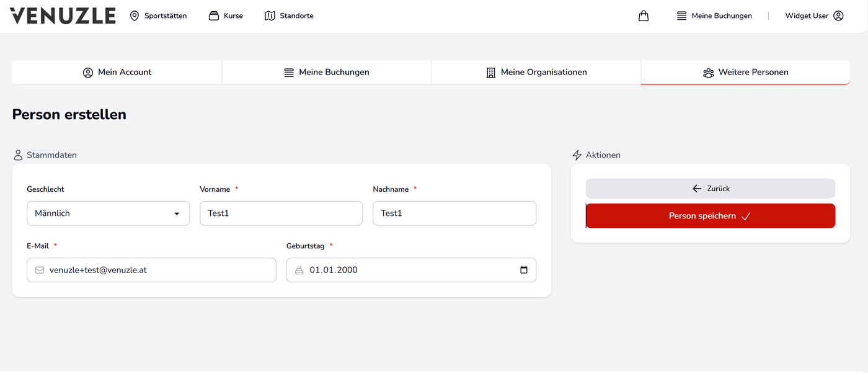The width and height of the screenshot is (868, 373).
Task: Click the Kurse card icon
Action: click(x=214, y=16)
